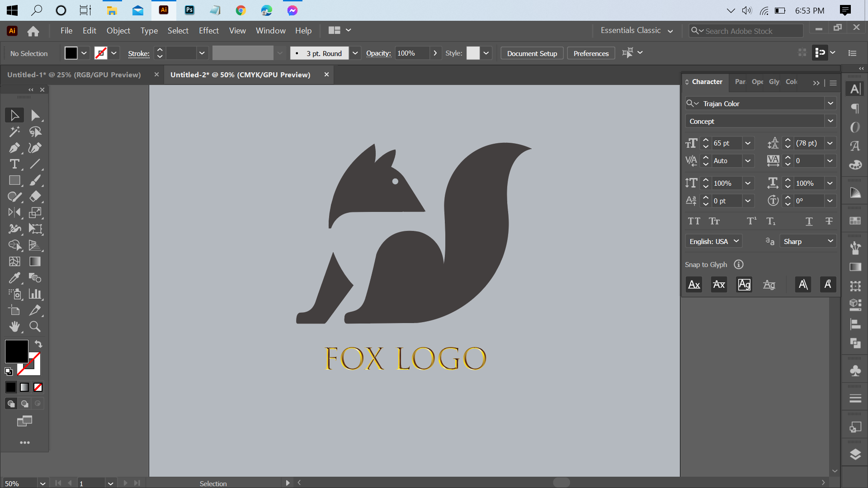Select the Pen tool
The width and height of the screenshot is (868, 488).
click(x=14, y=148)
